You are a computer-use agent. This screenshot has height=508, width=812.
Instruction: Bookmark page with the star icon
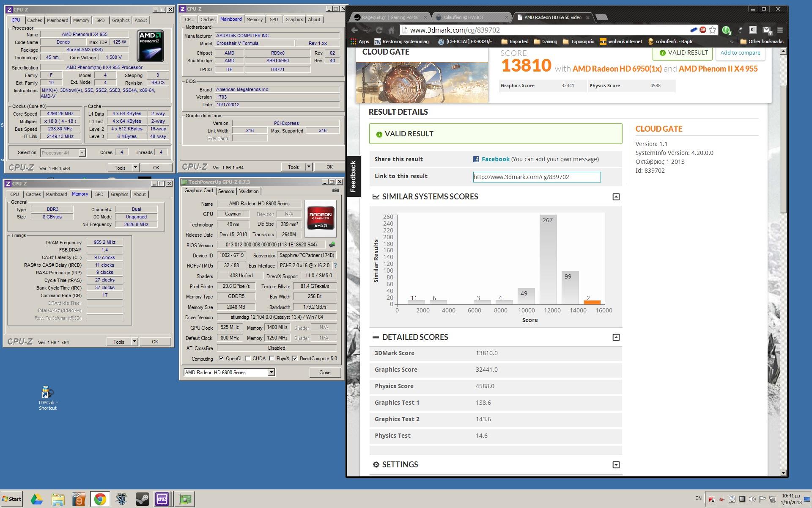pyautogui.click(x=713, y=30)
